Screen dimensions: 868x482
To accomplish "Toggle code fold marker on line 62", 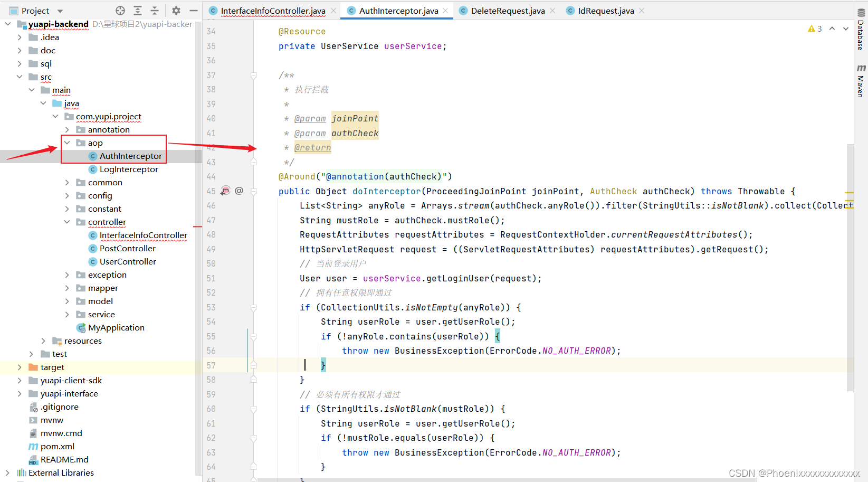I will 253,438.
